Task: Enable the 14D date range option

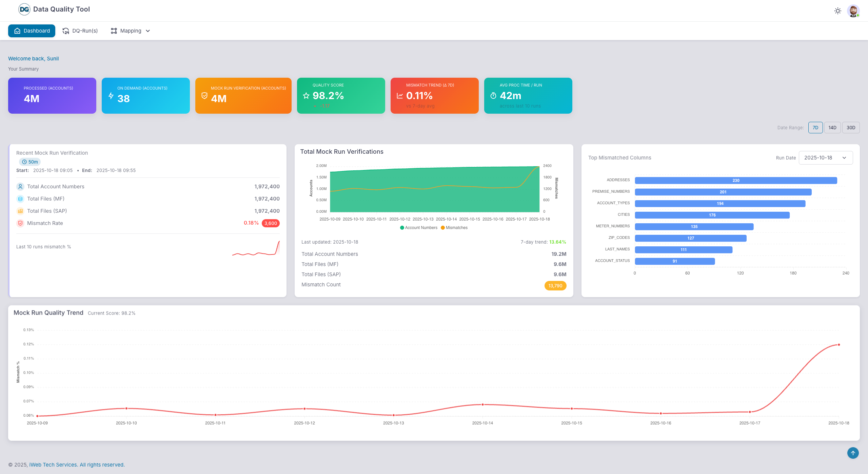Action: coord(832,128)
